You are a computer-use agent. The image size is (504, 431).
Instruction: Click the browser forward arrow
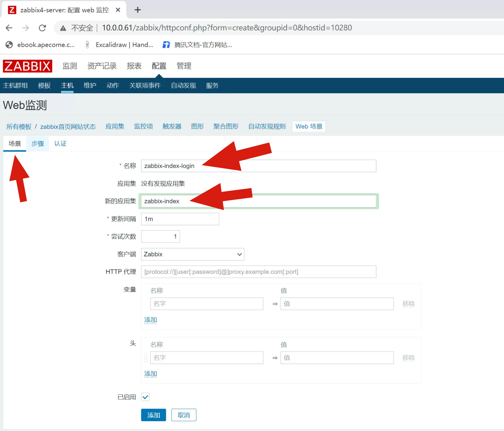26,28
